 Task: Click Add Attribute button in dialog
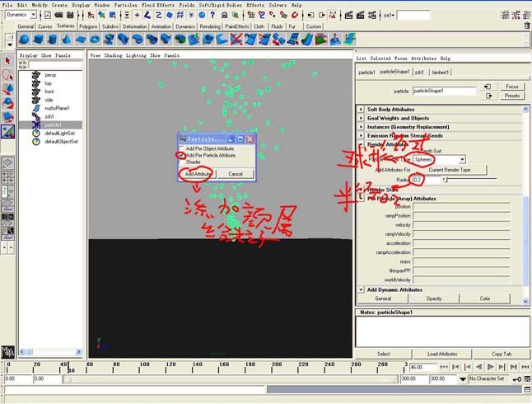click(198, 174)
